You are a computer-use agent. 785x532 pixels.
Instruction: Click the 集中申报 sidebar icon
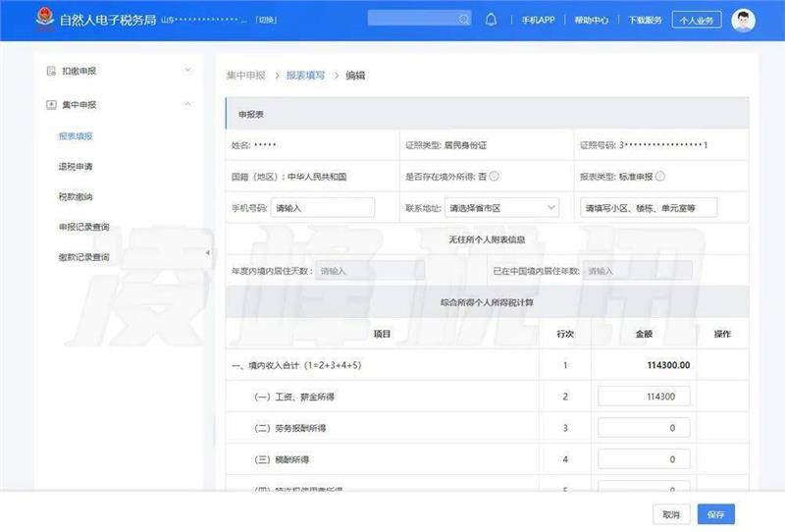click(51, 104)
